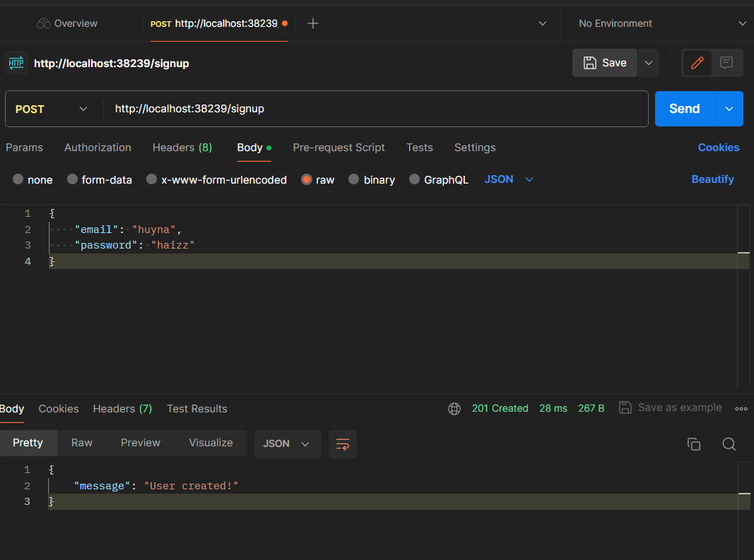
Task: Expand the Save button dropdown arrow
Action: [648, 63]
